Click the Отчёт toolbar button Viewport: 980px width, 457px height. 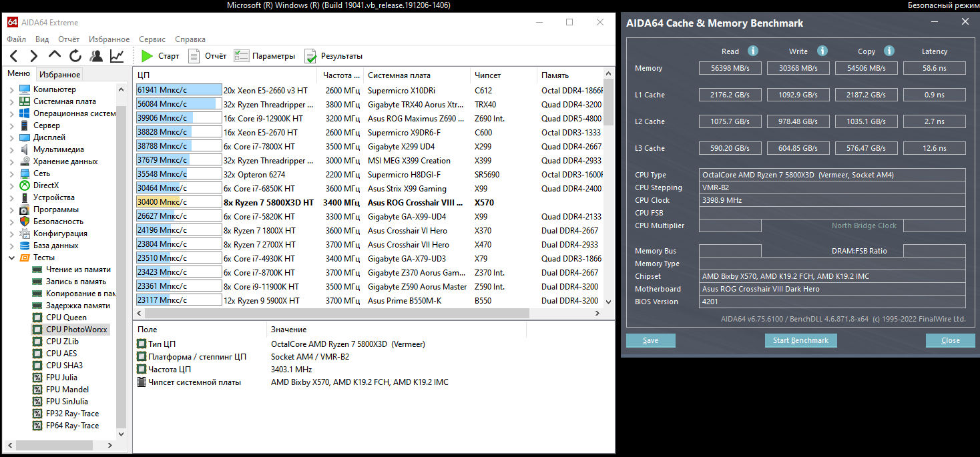click(x=208, y=56)
